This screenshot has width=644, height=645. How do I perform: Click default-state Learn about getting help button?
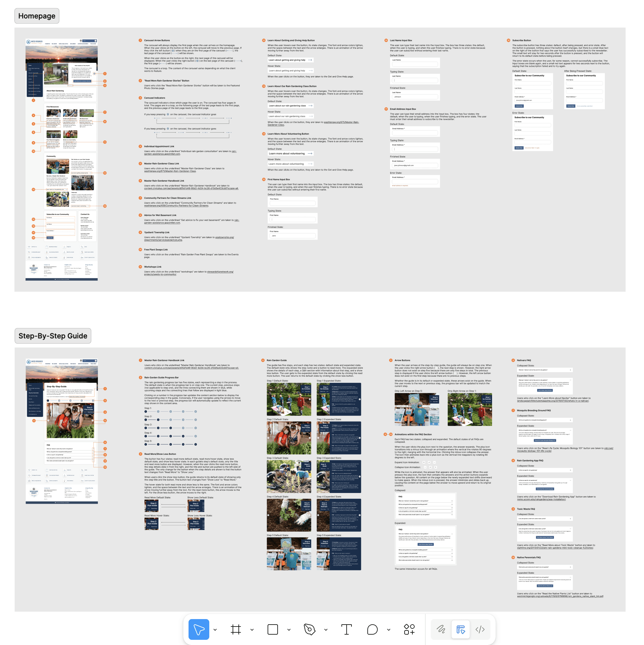click(290, 60)
